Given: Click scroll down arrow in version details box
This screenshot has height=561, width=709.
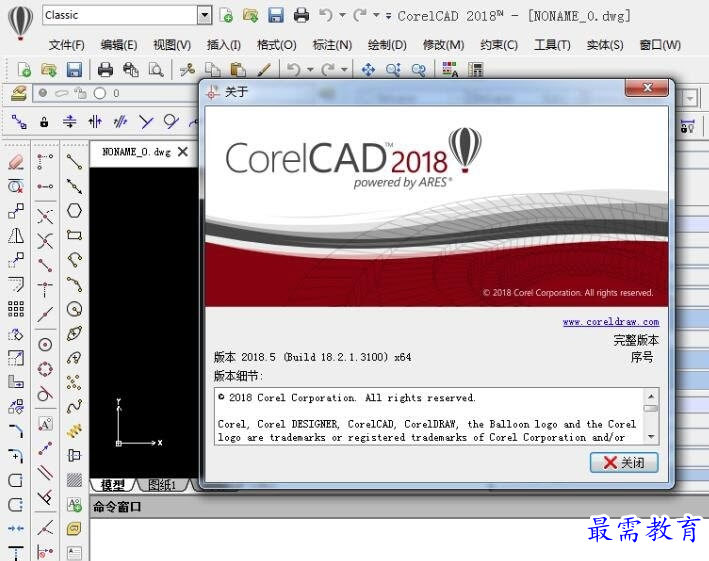Looking at the screenshot, I should click(651, 437).
